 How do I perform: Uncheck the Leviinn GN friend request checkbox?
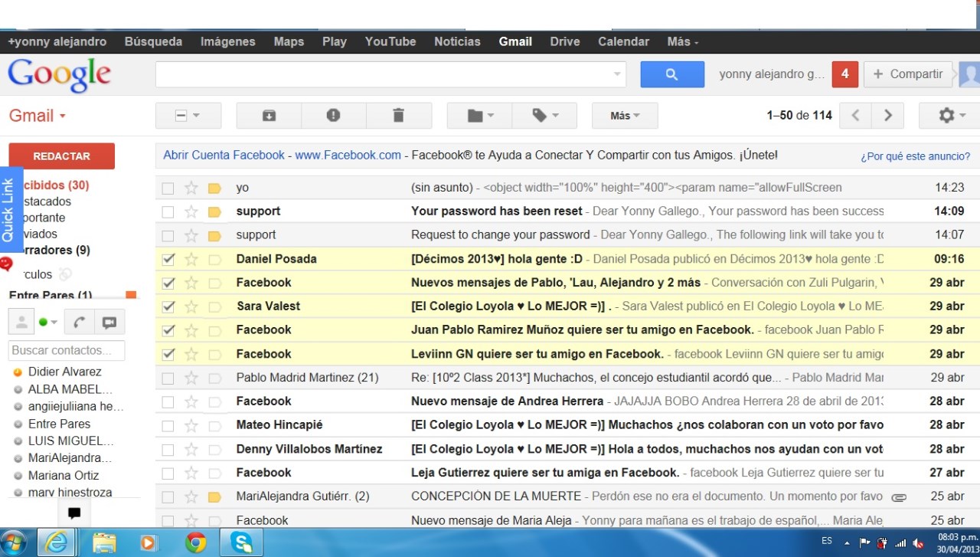[168, 354]
